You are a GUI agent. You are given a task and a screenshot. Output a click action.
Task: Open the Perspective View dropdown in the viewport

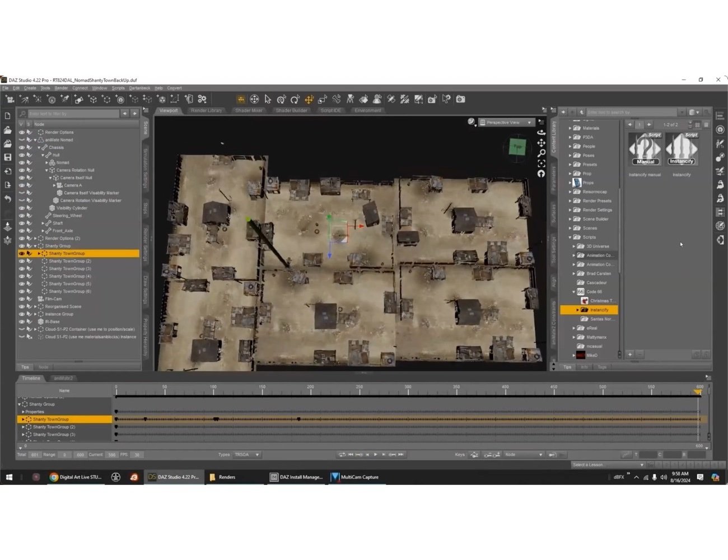[x=506, y=122]
